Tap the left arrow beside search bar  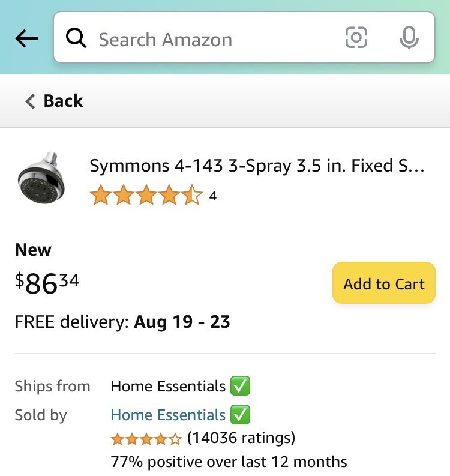pyautogui.click(x=26, y=39)
